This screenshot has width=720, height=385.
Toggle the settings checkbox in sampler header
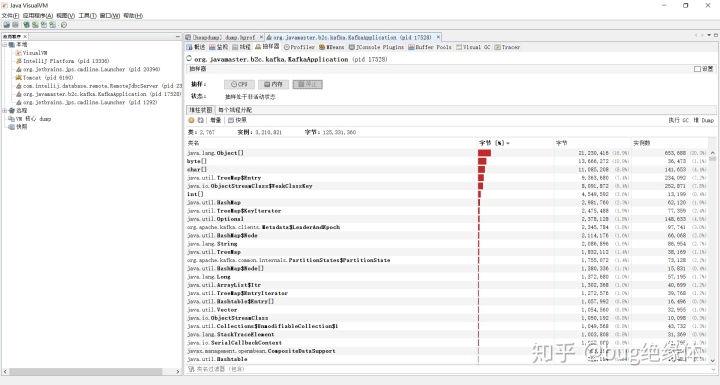coord(697,69)
